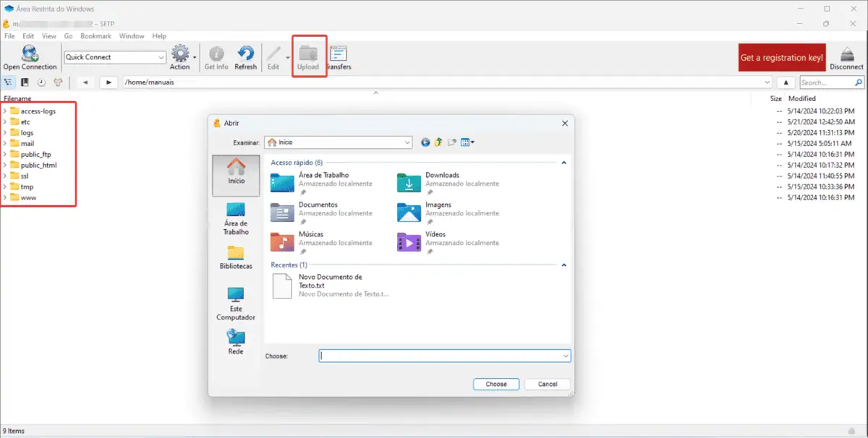Click the Cancel button in dialog
The height and width of the screenshot is (438, 868).
(x=548, y=384)
